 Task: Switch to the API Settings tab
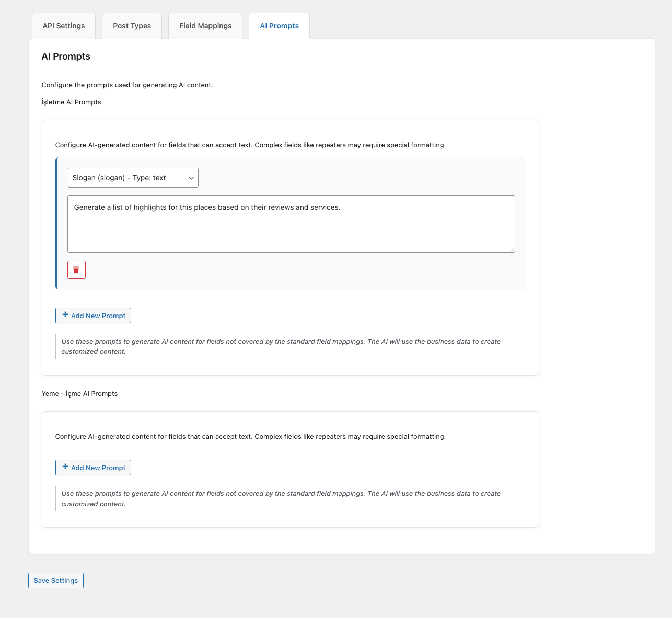coord(64,26)
